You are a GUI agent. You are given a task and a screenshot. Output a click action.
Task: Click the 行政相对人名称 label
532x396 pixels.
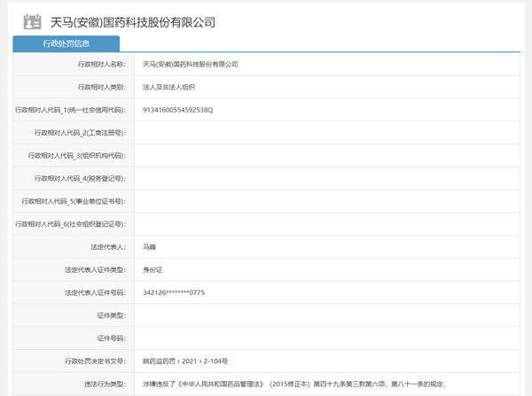[102, 64]
